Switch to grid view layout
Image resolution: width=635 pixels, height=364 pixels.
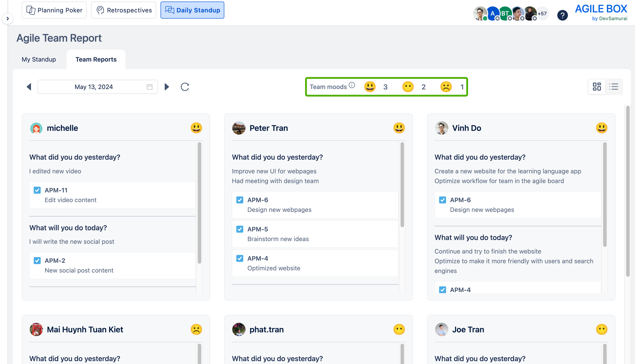tap(597, 87)
